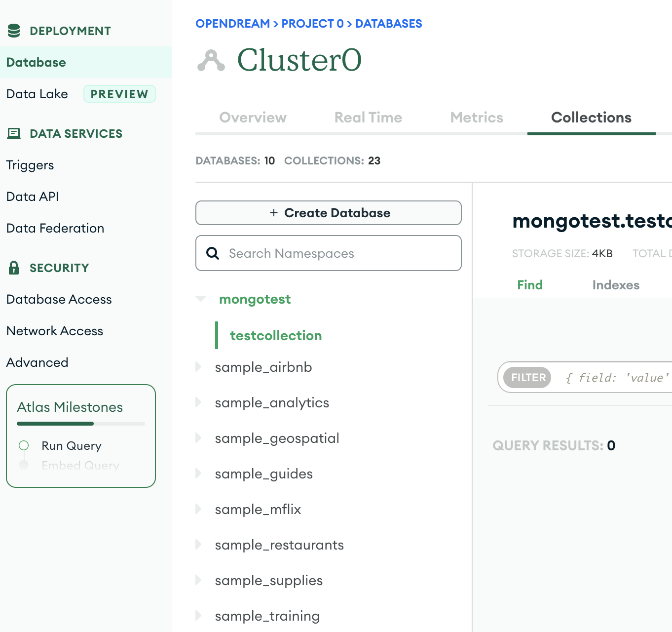Click the DATABASES: 10 count text
The width and height of the screenshot is (672, 632).
[235, 160]
